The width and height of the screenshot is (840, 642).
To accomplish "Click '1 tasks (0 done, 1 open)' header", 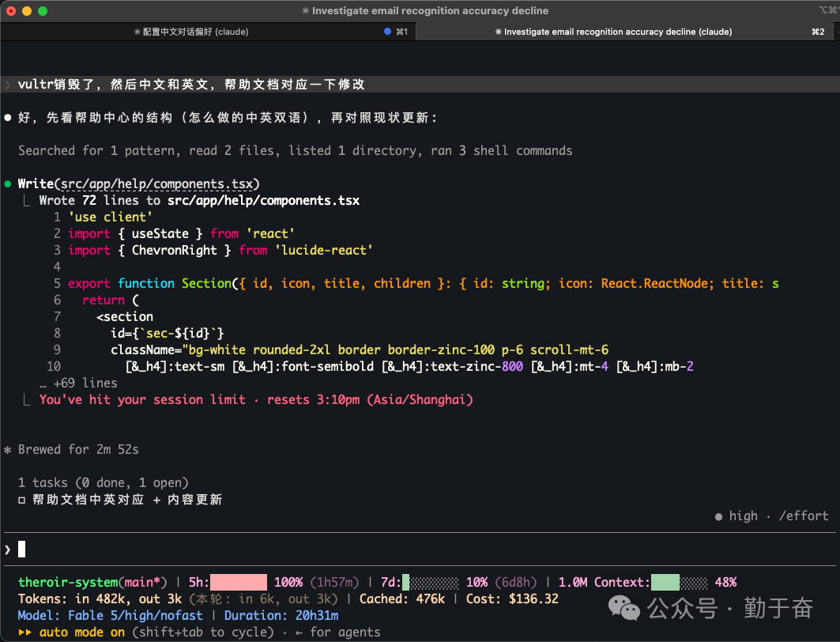I will (104, 483).
